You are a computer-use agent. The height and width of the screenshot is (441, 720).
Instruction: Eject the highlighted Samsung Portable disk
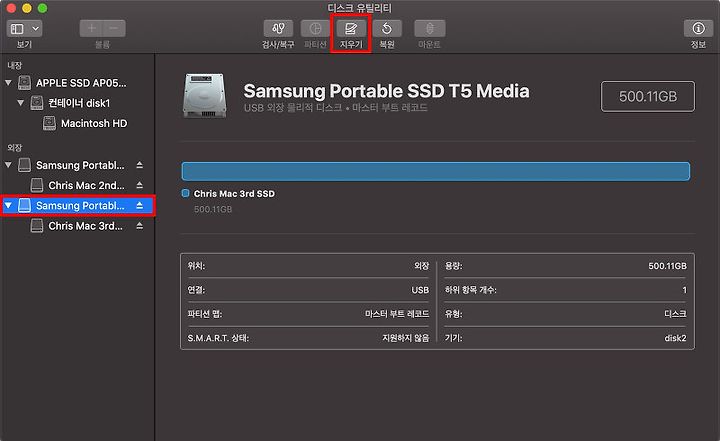140,205
